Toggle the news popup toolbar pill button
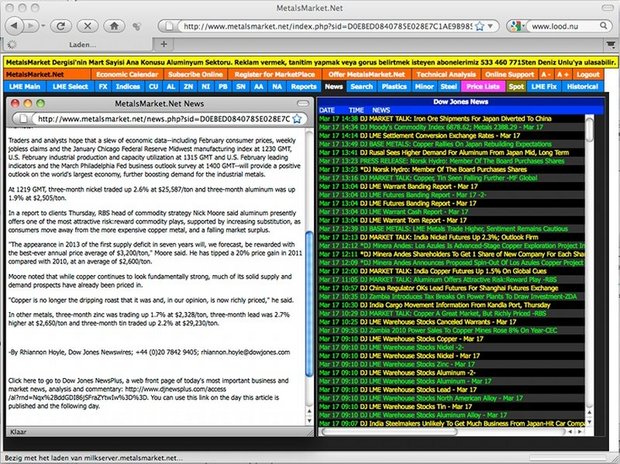 coord(303,103)
